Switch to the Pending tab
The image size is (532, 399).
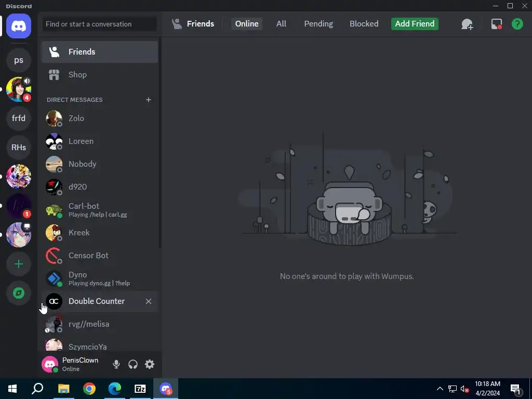coord(318,24)
